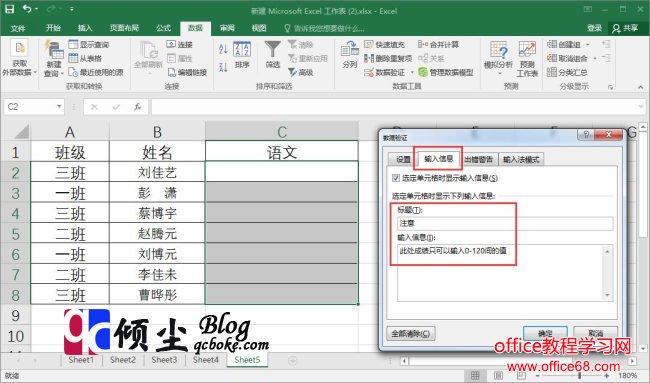Open Manage Data Model (管理数据模型)
The height and width of the screenshot is (383, 650).
(446, 72)
